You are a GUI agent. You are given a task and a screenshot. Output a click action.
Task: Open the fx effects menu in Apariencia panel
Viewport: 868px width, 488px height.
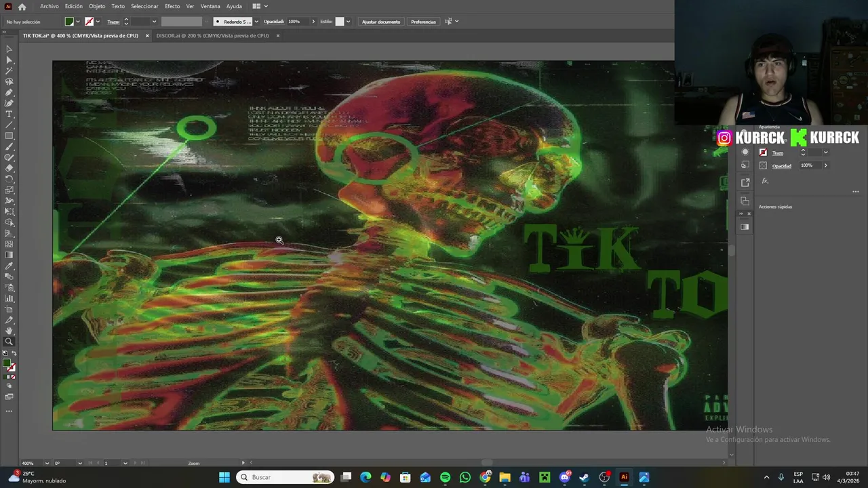tap(765, 181)
